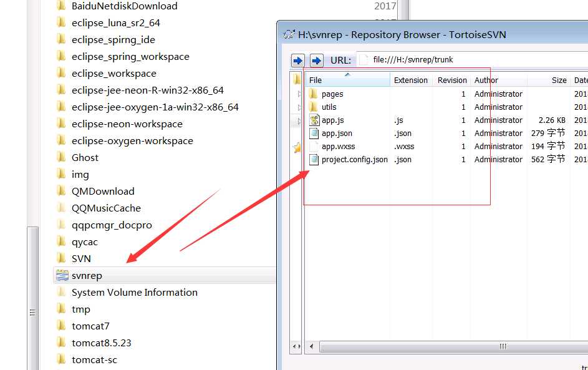Click the project.config.json file icon
Image resolution: width=588 pixels, height=370 pixels.
tap(314, 160)
